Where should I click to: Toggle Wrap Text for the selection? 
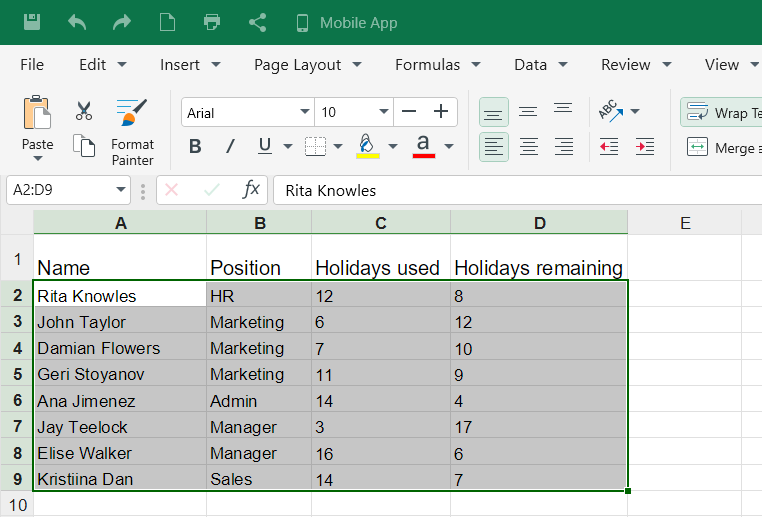tap(720, 112)
